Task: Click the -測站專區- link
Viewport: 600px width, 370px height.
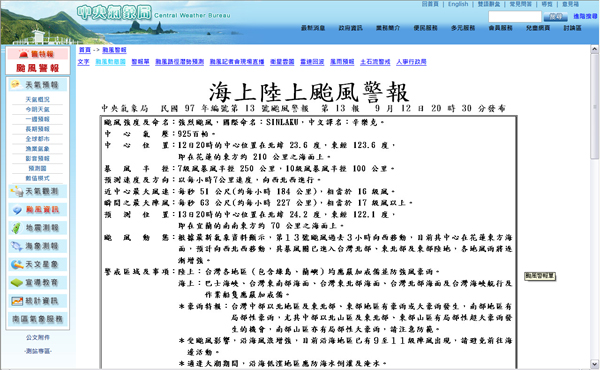Action: click(38, 351)
